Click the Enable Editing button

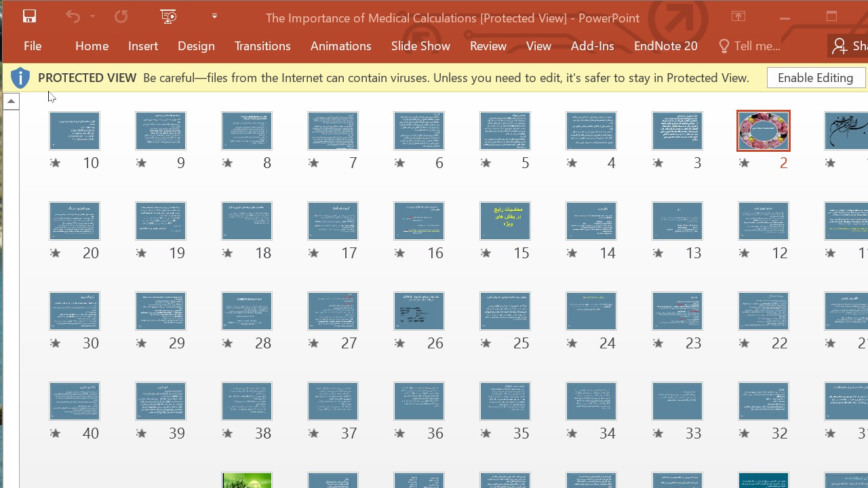point(816,78)
